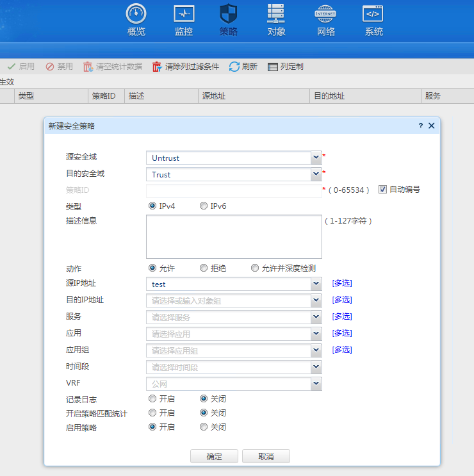Image resolution: width=474 pixels, height=476 pixels.
Task: Expand the 应用 dropdown
Action: [x=316, y=334]
